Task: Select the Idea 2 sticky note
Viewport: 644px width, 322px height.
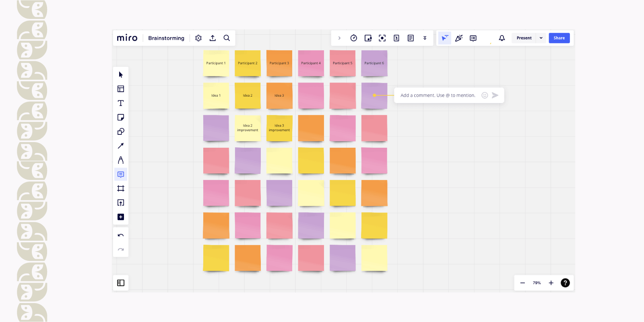Action: (x=248, y=96)
